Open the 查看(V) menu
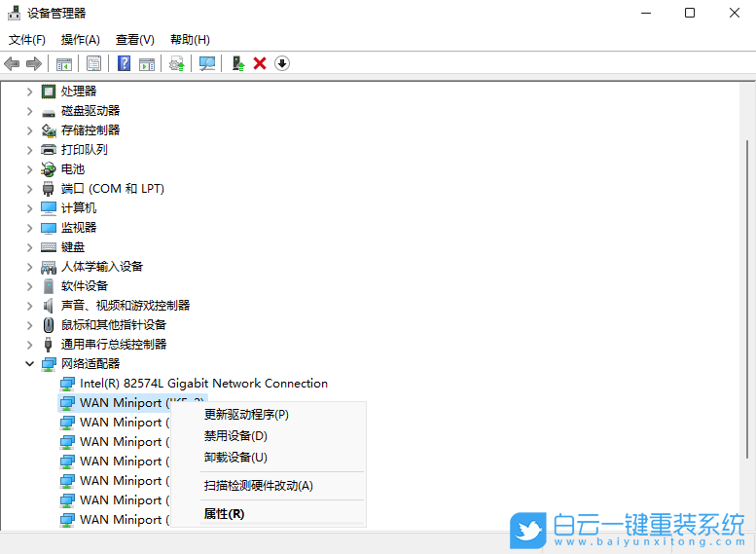756x554 pixels. coord(135,40)
